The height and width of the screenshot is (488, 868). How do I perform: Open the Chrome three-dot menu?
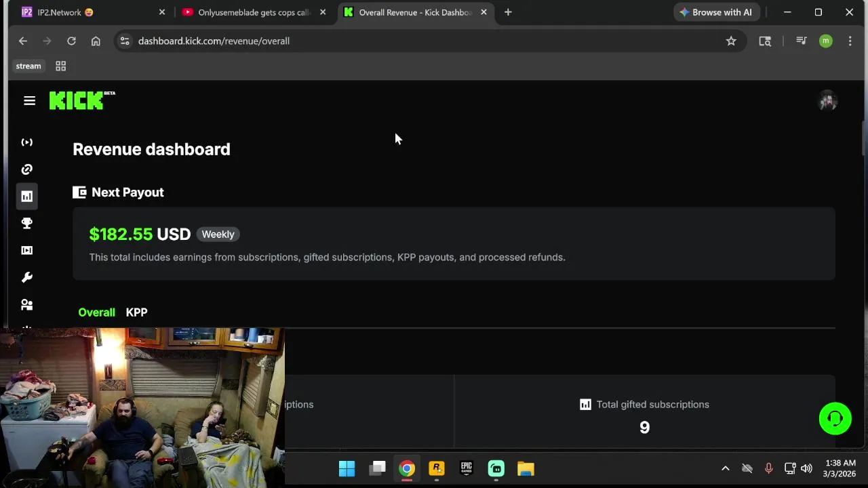(x=850, y=41)
